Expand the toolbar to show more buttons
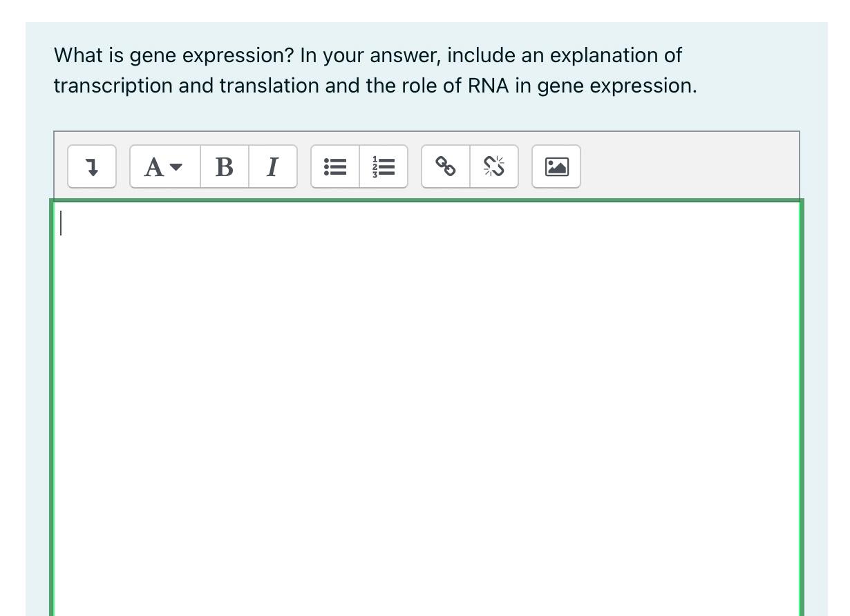The width and height of the screenshot is (850, 616). tap(91, 166)
